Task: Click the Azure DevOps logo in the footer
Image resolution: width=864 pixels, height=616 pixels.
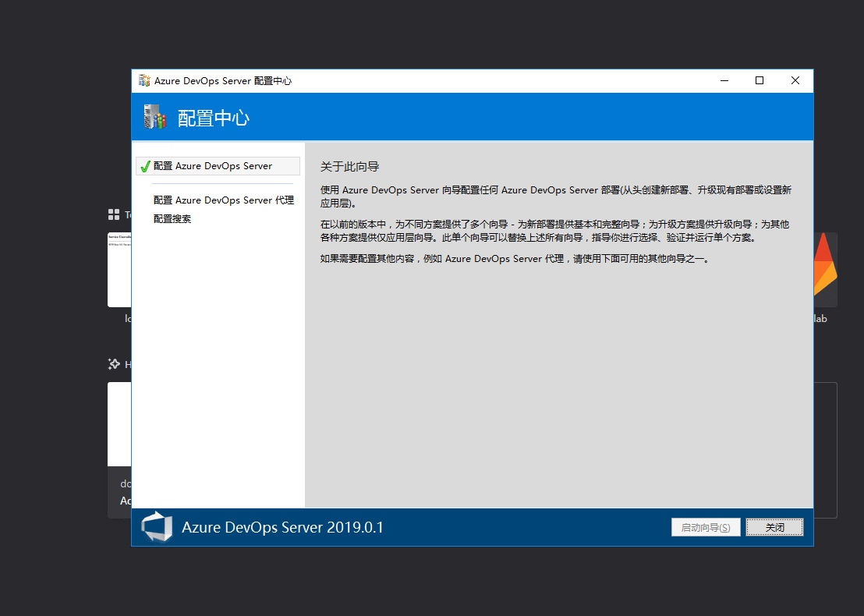Action: 157,527
